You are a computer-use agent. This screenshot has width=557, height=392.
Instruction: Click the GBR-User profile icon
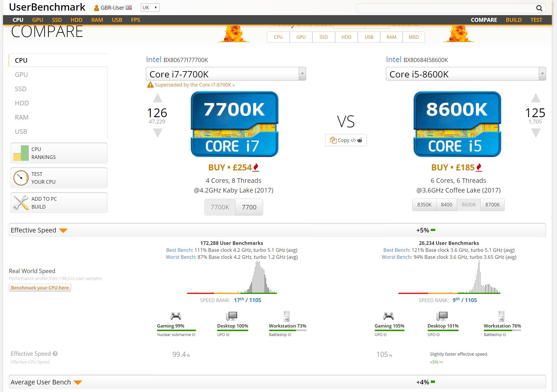point(97,8)
